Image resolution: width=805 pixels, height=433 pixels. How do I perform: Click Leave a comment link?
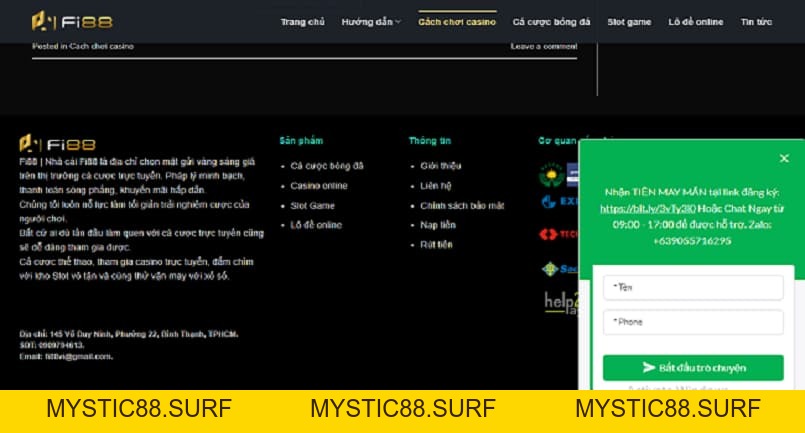544,46
